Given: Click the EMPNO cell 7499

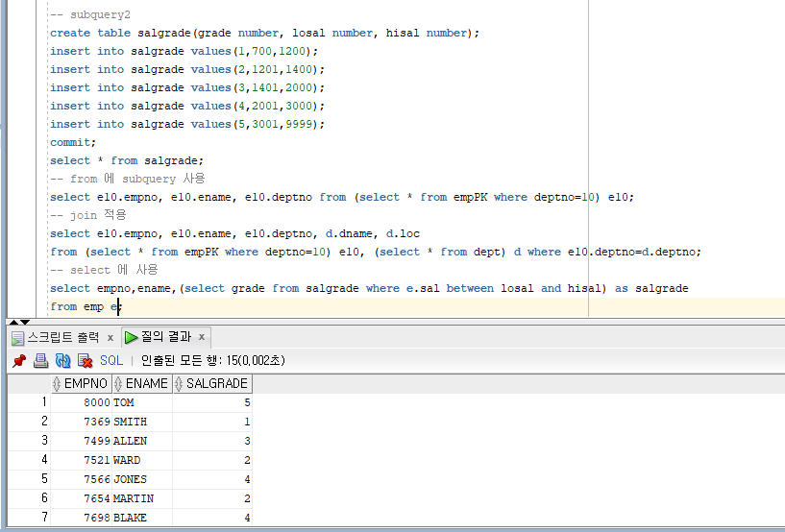Looking at the screenshot, I should [x=82, y=441].
